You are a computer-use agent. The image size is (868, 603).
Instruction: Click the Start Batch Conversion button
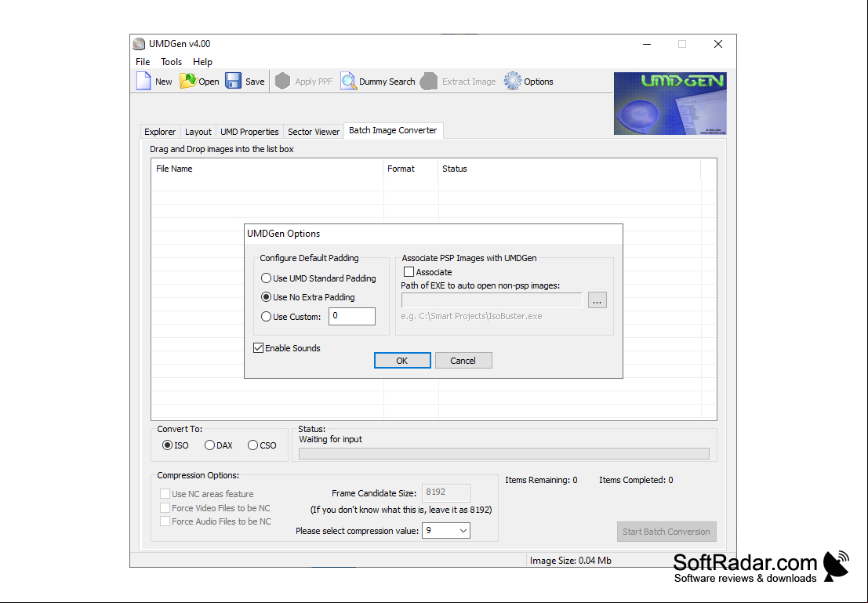[666, 532]
